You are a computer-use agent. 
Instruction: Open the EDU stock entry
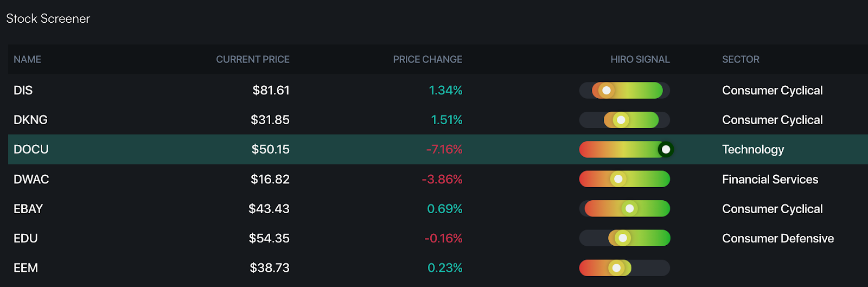[x=438, y=238]
